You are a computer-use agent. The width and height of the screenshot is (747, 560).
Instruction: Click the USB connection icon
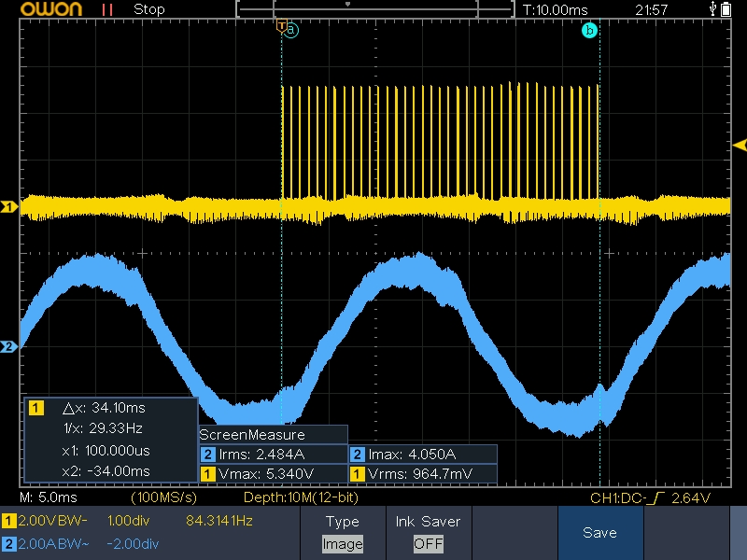712,8
